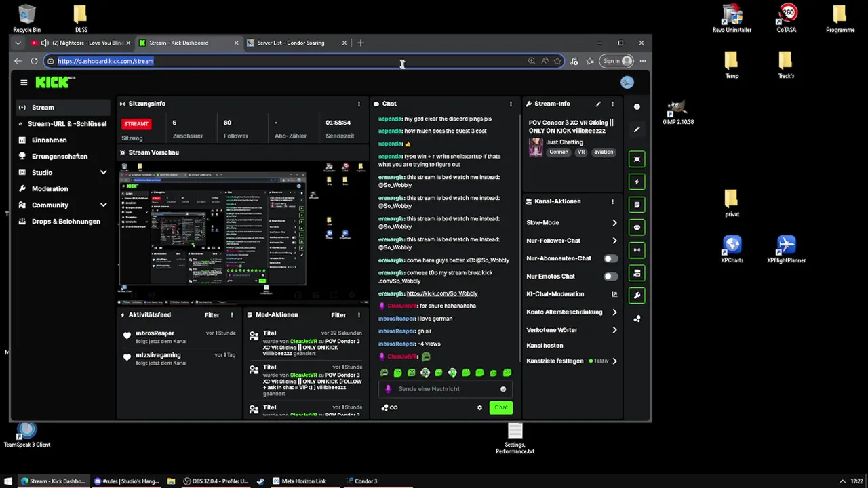Click the browser address bar URL
This screenshot has width=868, height=488.
coord(106,61)
